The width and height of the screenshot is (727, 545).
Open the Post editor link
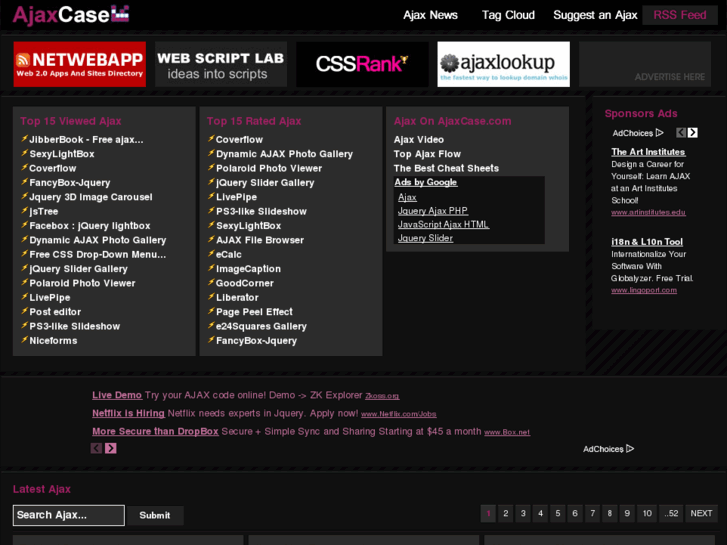(x=55, y=312)
